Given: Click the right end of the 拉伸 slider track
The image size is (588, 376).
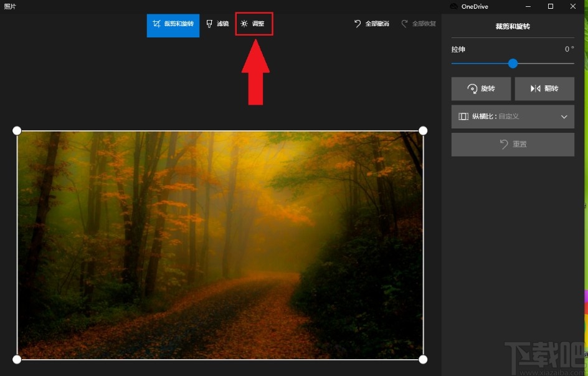Looking at the screenshot, I should click(x=572, y=64).
